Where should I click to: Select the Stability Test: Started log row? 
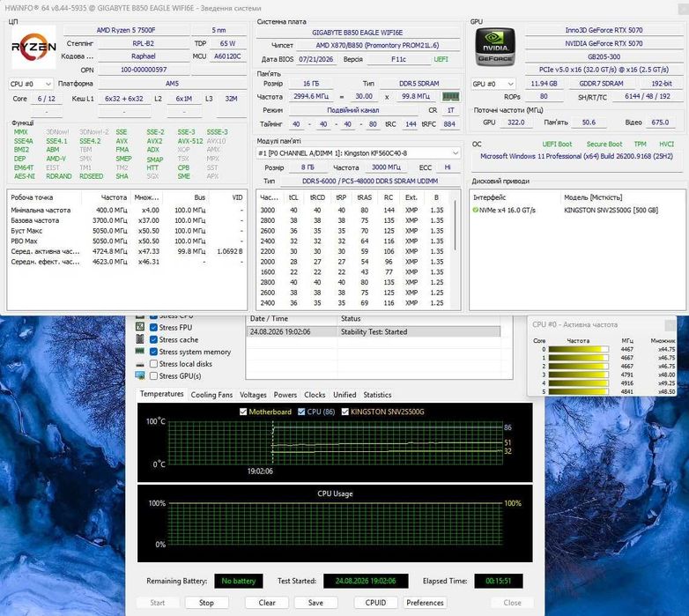tap(374, 331)
